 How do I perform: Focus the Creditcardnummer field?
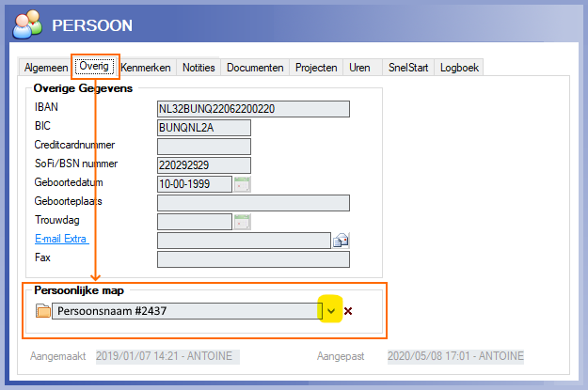pos(204,147)
